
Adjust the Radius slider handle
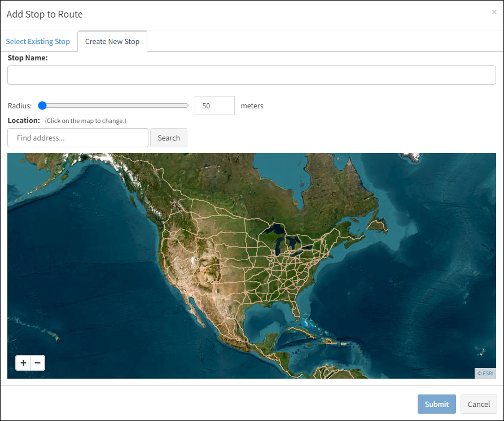point(42,106)
